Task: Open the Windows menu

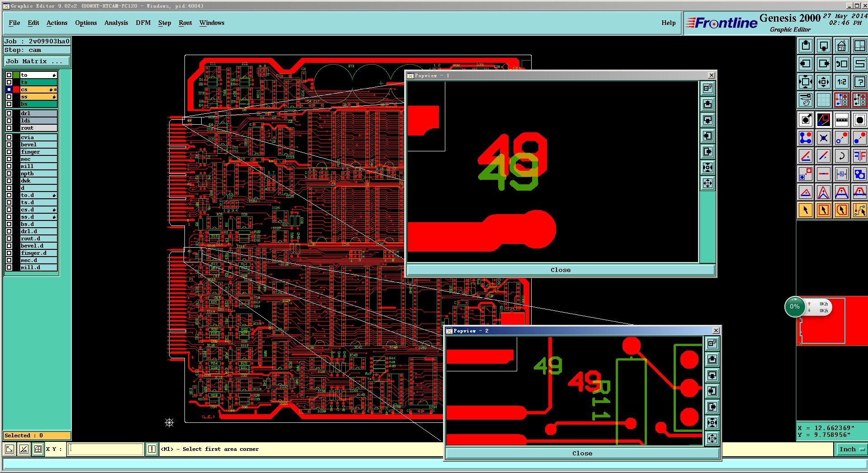Action: (x=212, y=23)
